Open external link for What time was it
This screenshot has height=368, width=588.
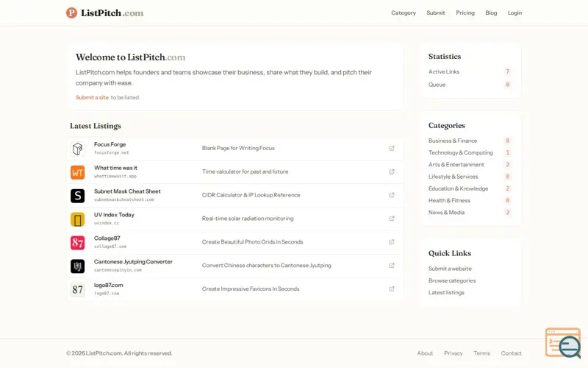tap(392, 171)
